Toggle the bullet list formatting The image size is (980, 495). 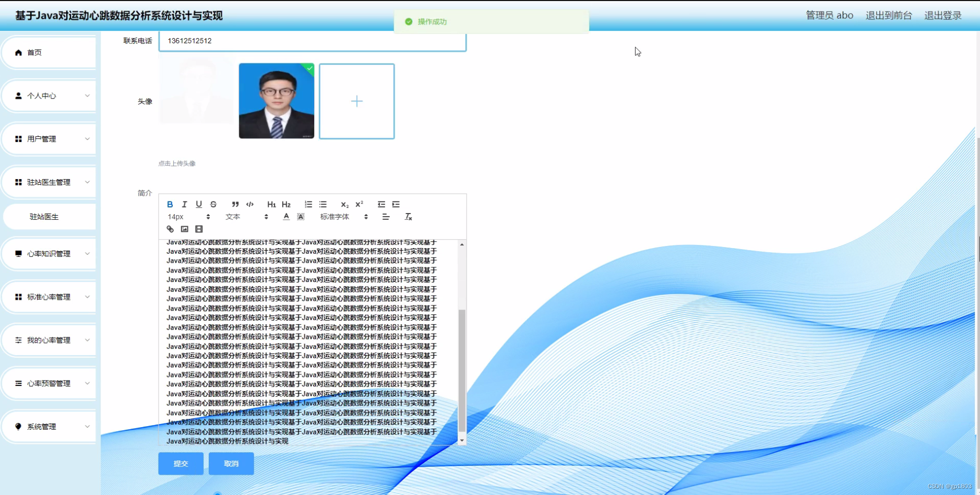pos(324,204)
